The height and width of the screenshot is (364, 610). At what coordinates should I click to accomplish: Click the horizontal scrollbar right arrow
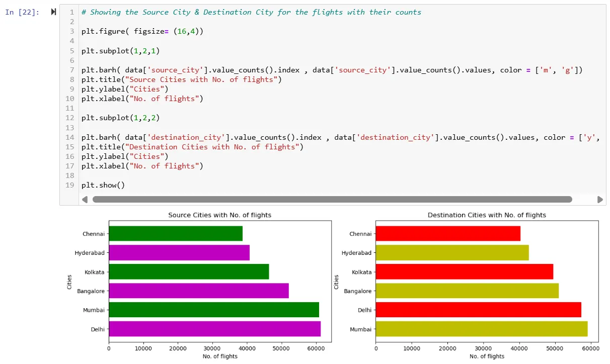click(x=600, y=200)
